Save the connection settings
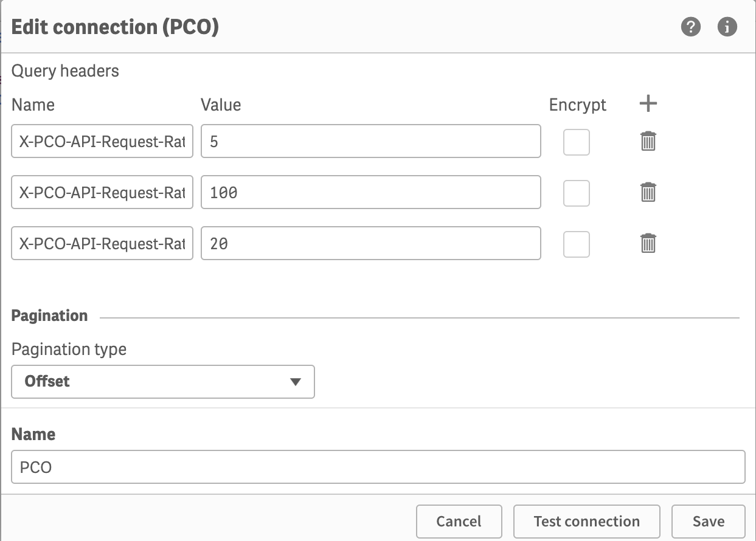Viewport: 756px width, 541px height. pos(709,522)
